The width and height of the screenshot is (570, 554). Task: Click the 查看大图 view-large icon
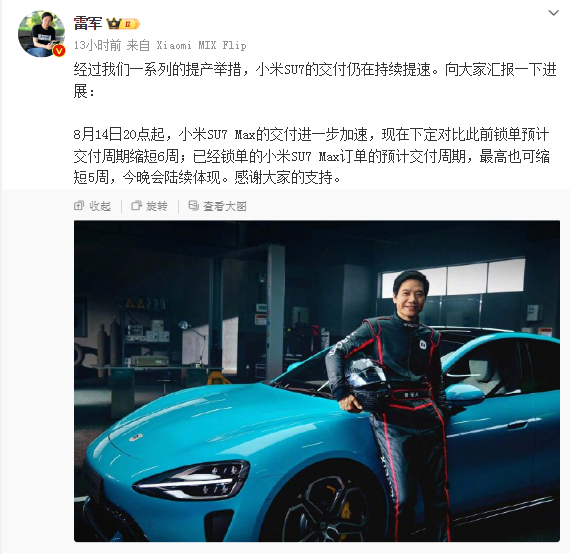193,205
